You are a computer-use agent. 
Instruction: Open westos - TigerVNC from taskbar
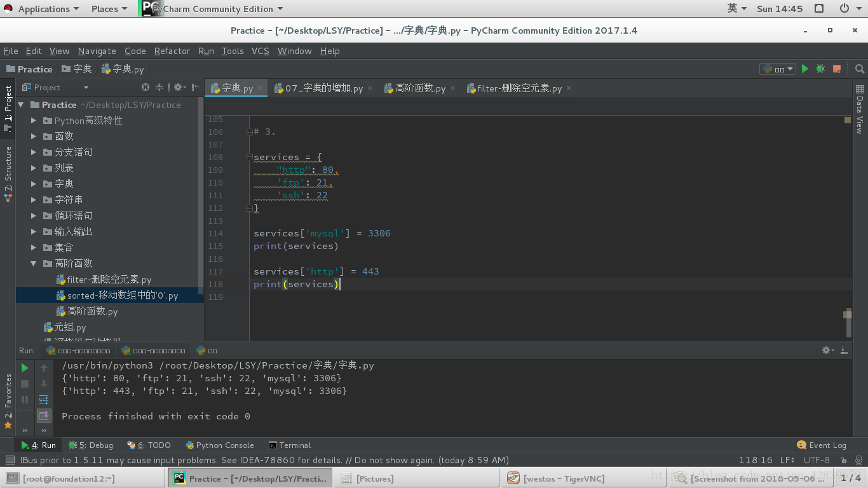coord(585,478)
